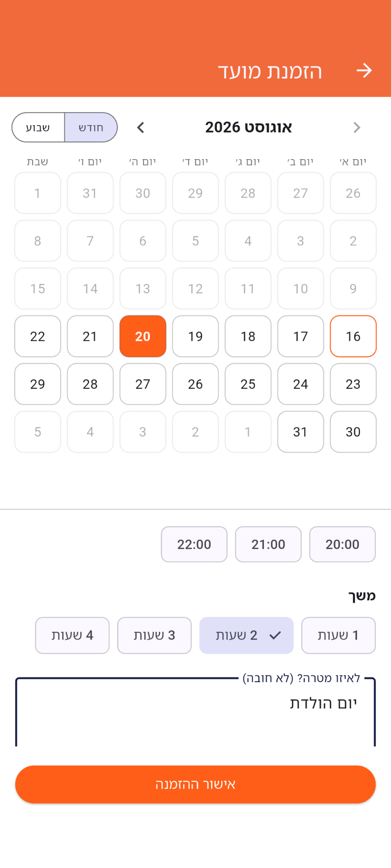The height and width of the screenshot is (868, 391).
Task: Select the 2 שעות duration chip
Action: 247,635
